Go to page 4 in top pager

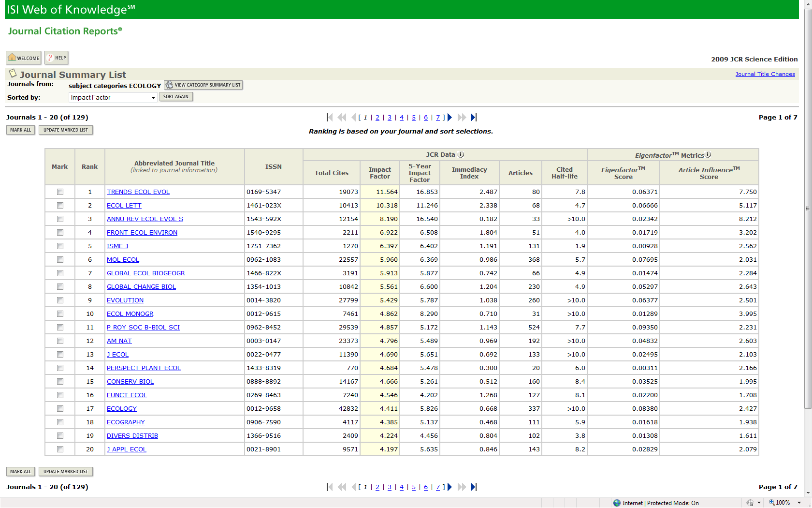click(x=402, y=118)
